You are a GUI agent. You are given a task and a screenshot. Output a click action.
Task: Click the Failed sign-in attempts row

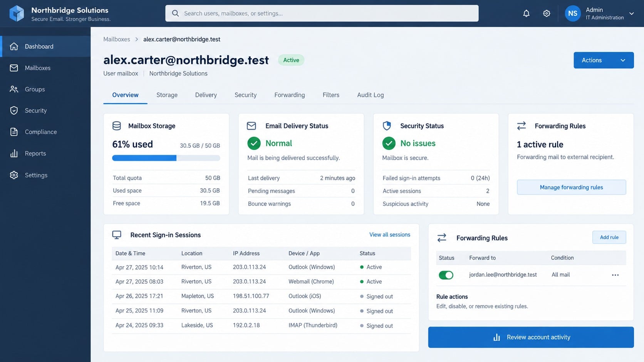tap(436, 178)
